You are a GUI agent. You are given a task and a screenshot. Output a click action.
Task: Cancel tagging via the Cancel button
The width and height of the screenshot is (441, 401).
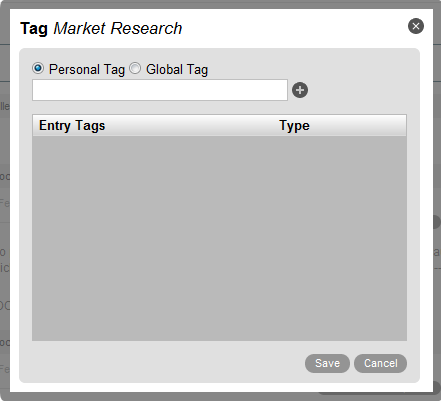click(x=380, y=363)
